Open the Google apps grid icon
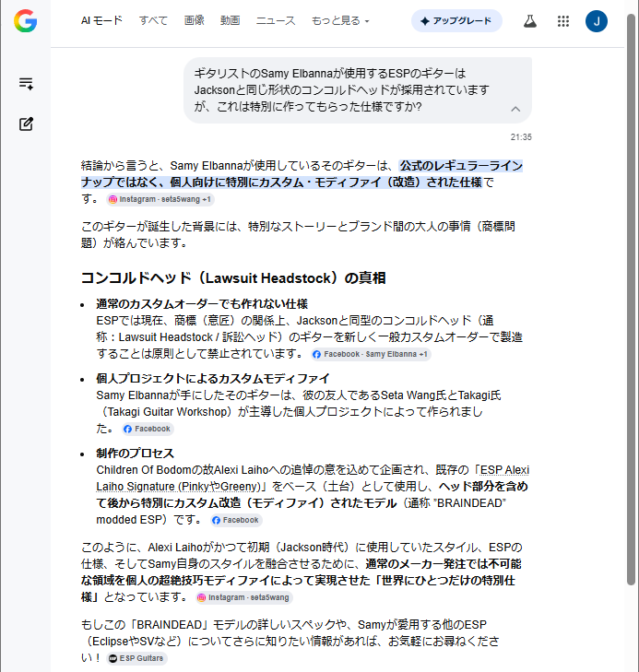 click(x=563, y=21)
